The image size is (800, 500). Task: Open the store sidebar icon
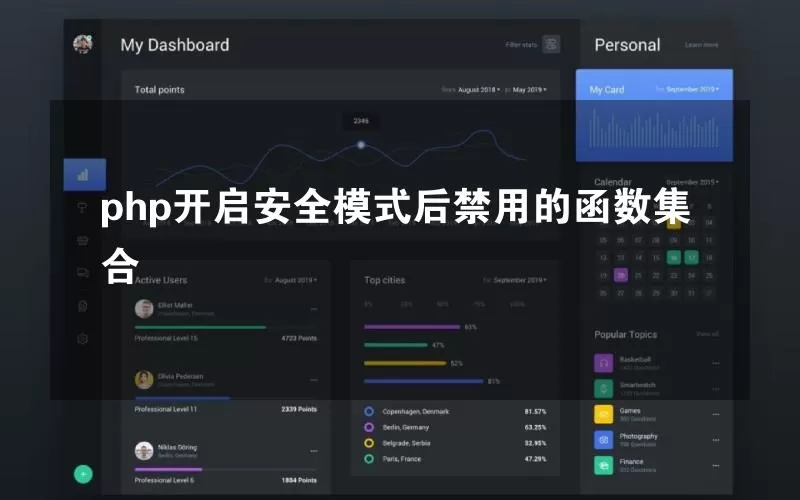click(x=83, y=240)
